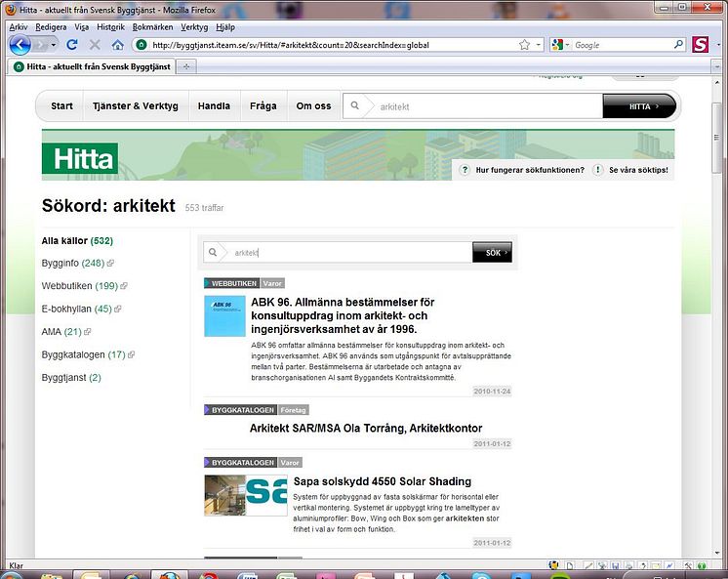728x579 pixels.
Task: Open the Arkiv menu
Action: (19, 27)
